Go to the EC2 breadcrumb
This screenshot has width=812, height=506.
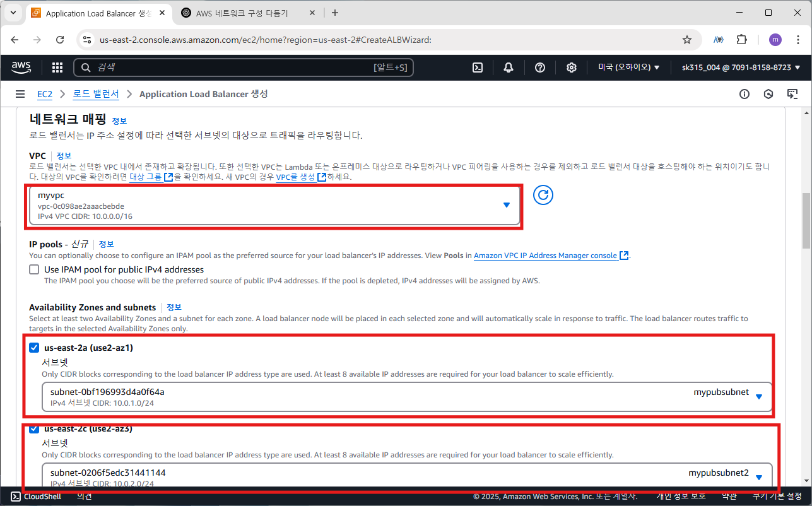click(45, 94)
